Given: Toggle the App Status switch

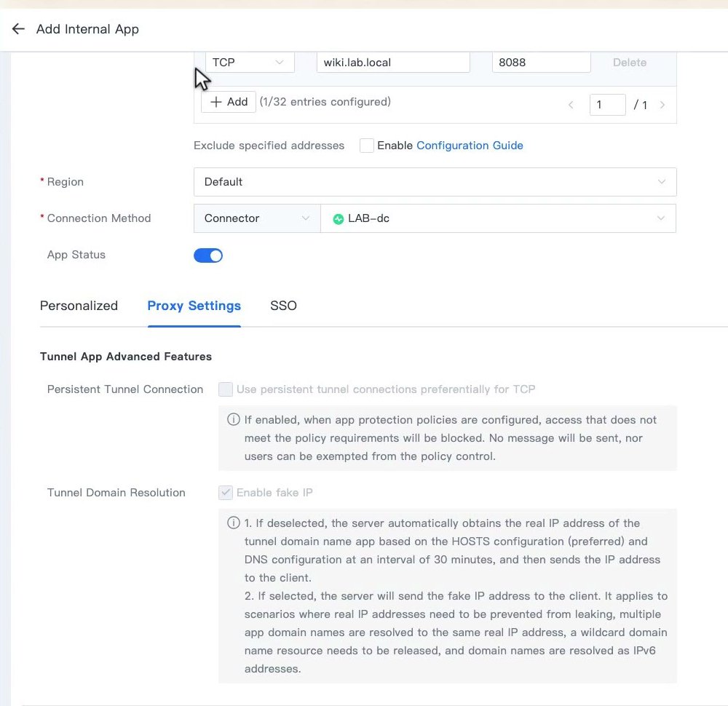Looking at the screenshot, I should tap(208, 255).
